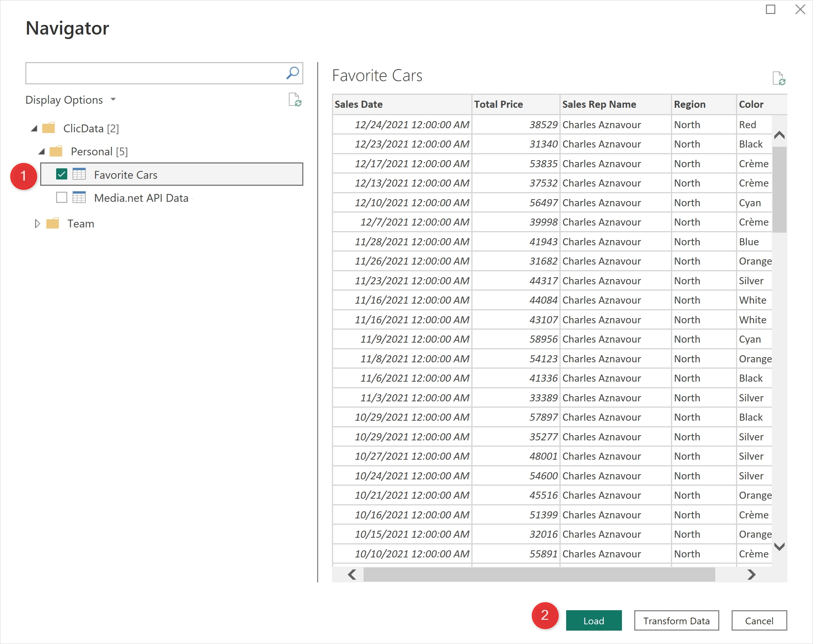Click the Media.net API Data table icon
Image resolution: width=813 pixels, height=644 pixels.
click(x=79, y=197)
